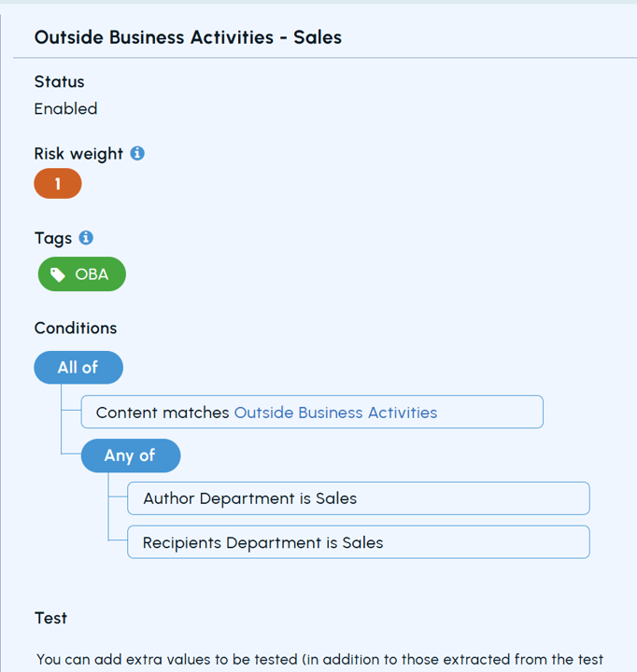This screenshot has width=637, height=672.
Task: Select the OBA tag label text
Action: pyautogui.click(x=92, y=274)
